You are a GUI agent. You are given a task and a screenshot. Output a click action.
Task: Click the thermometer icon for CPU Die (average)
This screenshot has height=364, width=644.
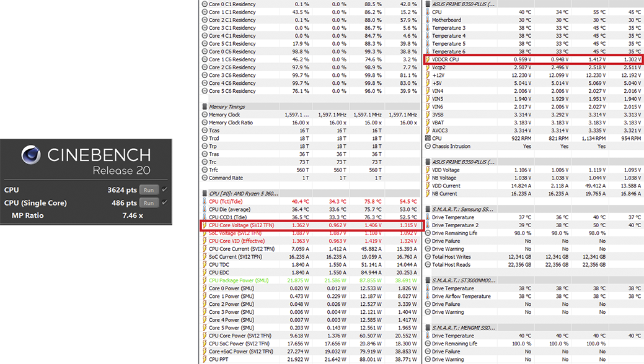[x=205, y=209]
